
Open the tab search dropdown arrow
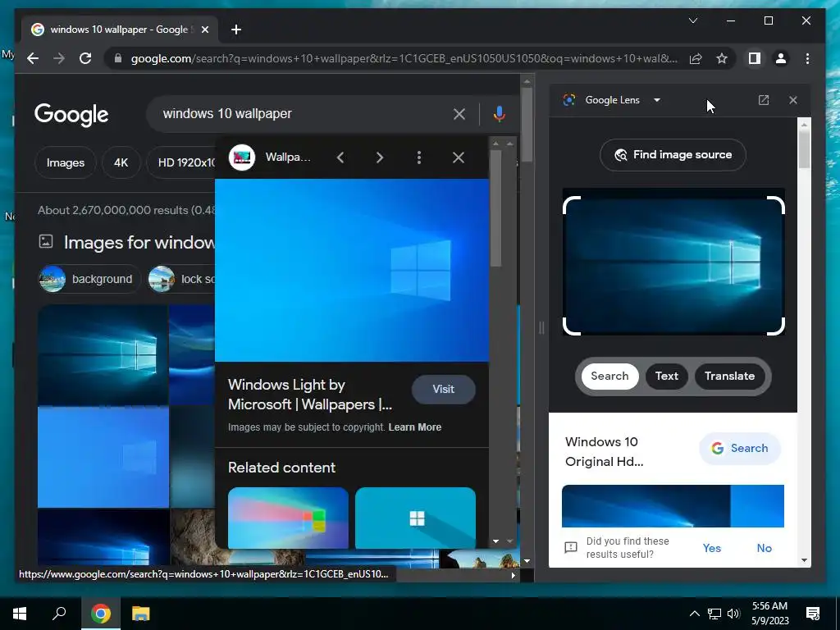692,21
